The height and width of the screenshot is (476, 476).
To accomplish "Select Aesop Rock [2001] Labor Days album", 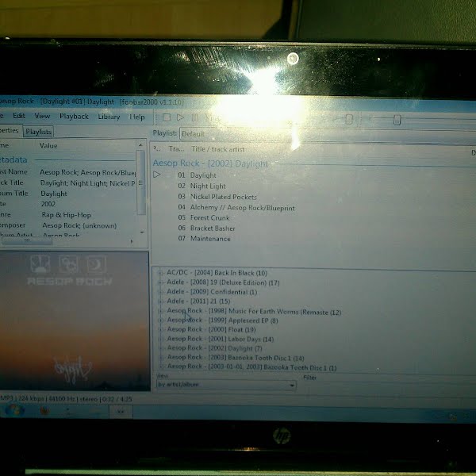I will (x=221, y=339).
